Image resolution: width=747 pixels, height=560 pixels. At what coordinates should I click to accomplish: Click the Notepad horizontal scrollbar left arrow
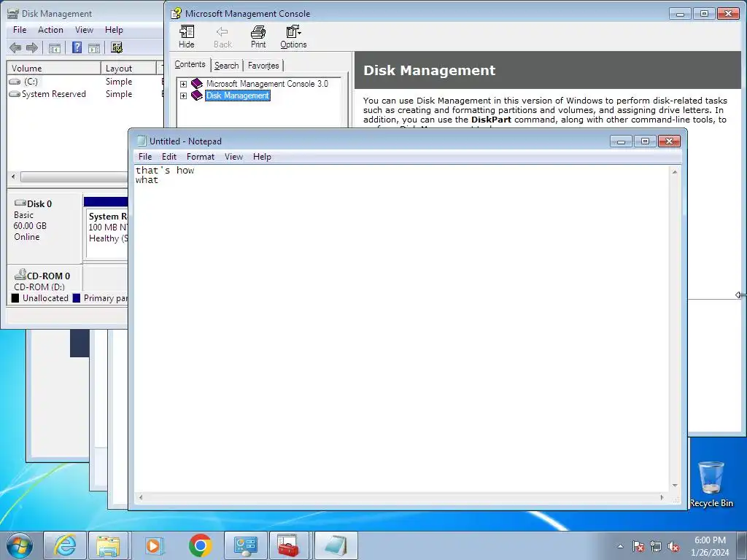coord(141,497)
